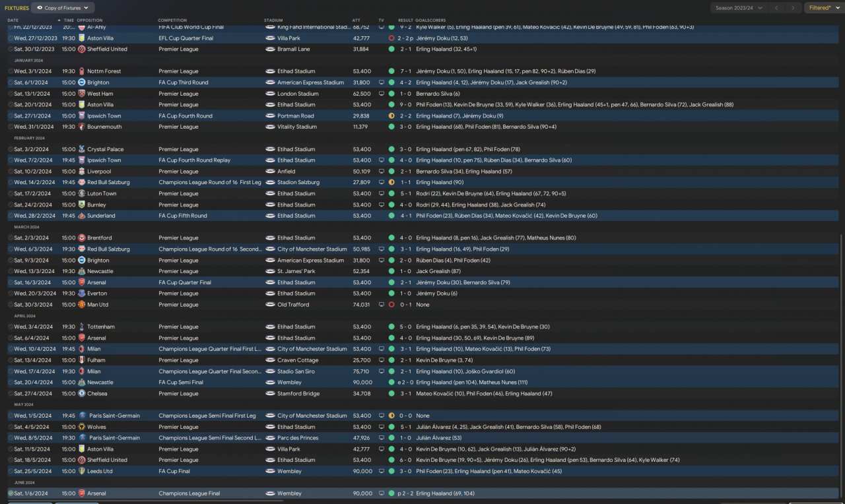
Task: Click the Man Utd club badge
Action: click(82, 305)
